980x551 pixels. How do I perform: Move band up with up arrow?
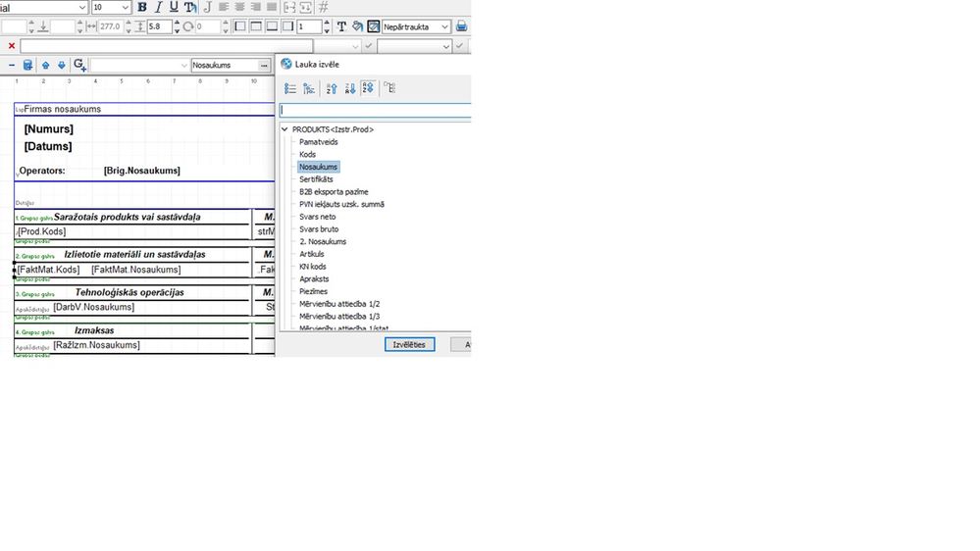coord(46,65)
